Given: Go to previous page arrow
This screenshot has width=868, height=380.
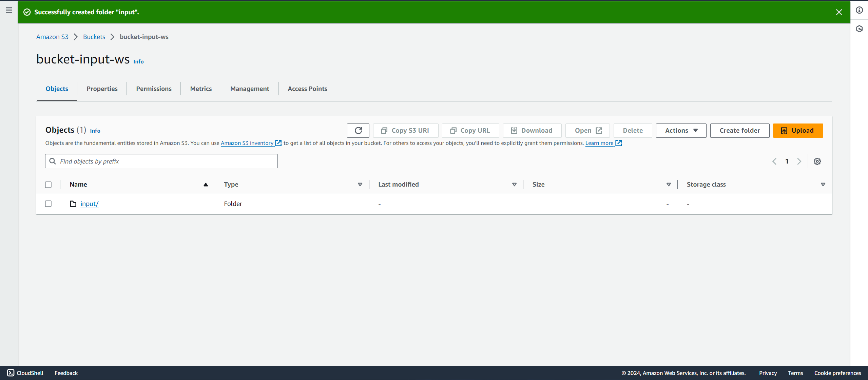Looking at the screenshot, I should (774, 161).
